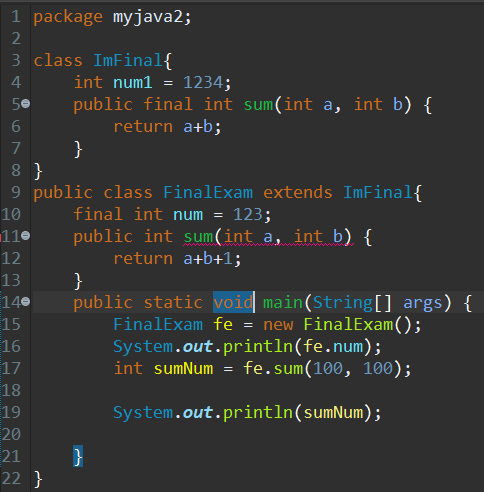Click the selected word void on line 14
This screenshot has height=492, width=484.
pos(233,302)
